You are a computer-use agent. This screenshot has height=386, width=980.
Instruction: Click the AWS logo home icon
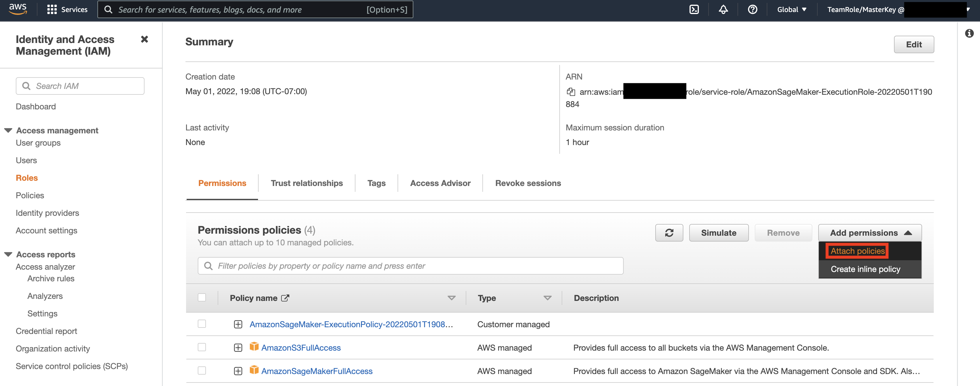[x=18, y=9]
